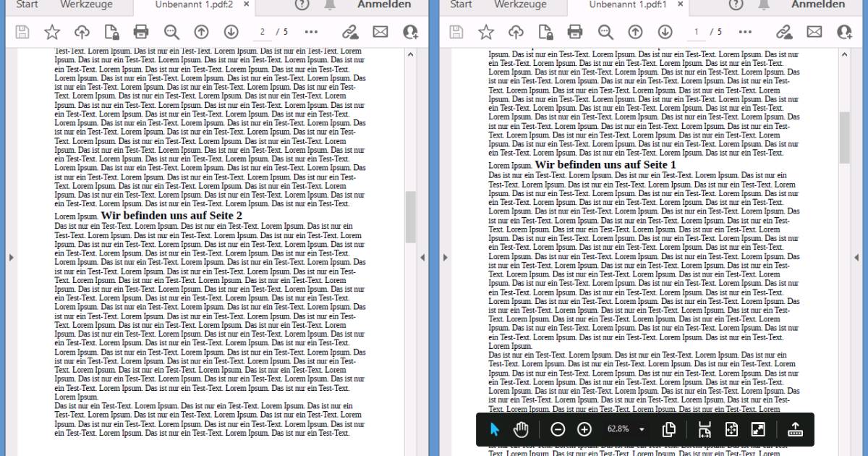Viewport: 868px width, 456px height.
Task: Print the document from right window
Action: 575,32
